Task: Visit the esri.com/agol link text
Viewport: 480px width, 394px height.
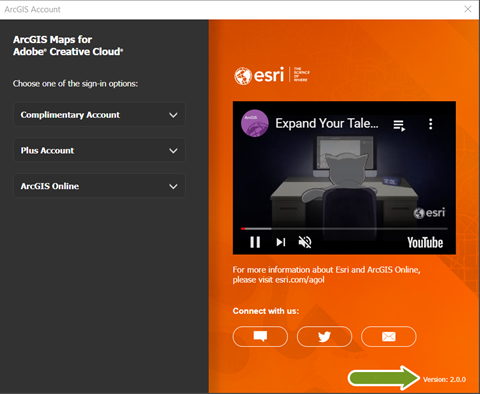Action: click(300, 279)
